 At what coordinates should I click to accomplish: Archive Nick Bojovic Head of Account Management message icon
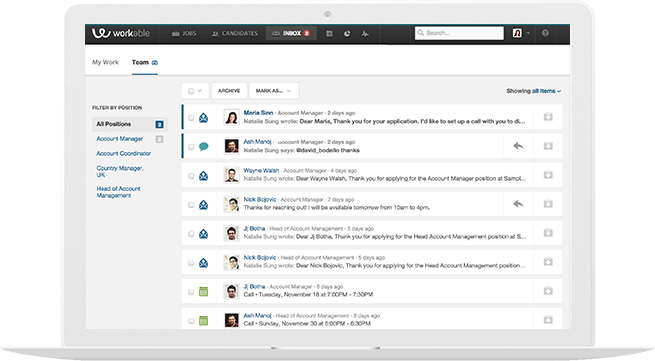tap(548, 262)
